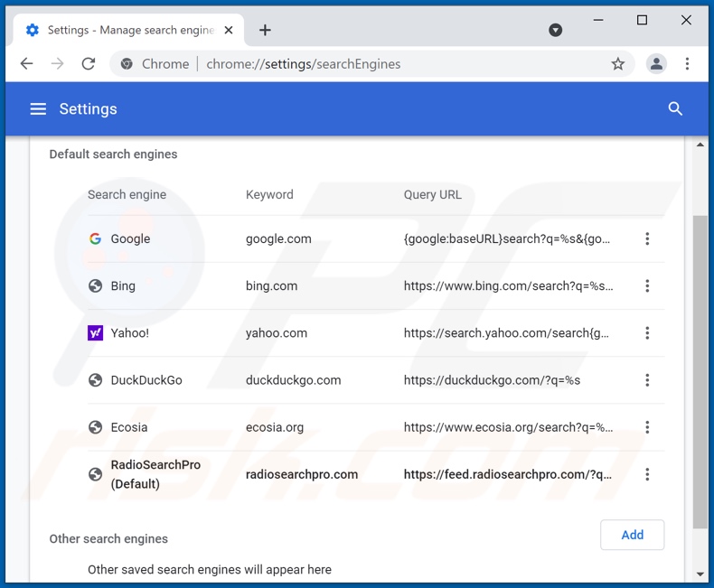Click the vertical scrollbar thumb
This screenshot has height=588, width=714.
(x=700, y=372)
